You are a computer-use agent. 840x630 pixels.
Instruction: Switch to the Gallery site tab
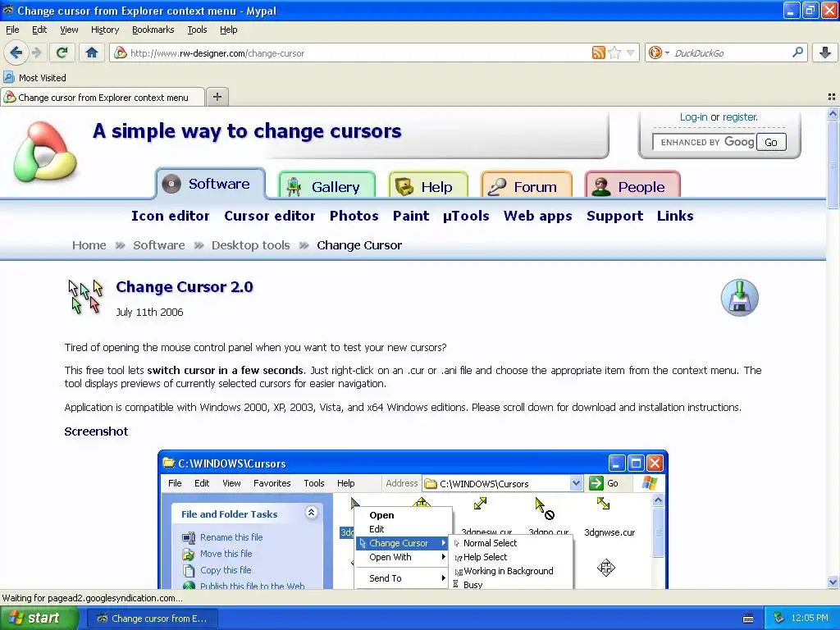(x=326, y=186)
